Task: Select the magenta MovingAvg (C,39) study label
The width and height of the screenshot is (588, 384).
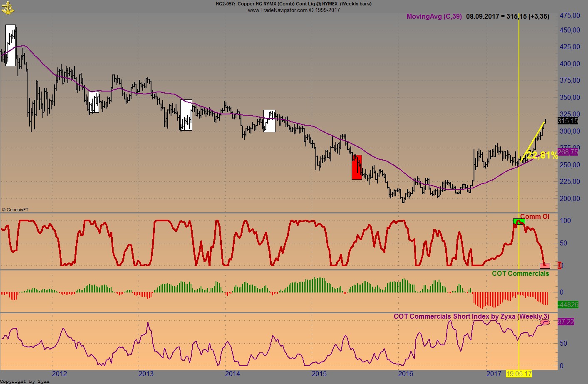Action: point(434,16)
